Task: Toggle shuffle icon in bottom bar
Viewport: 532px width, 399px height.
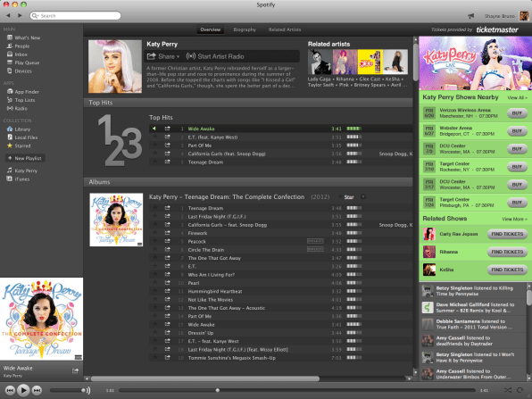Action: 507,390
